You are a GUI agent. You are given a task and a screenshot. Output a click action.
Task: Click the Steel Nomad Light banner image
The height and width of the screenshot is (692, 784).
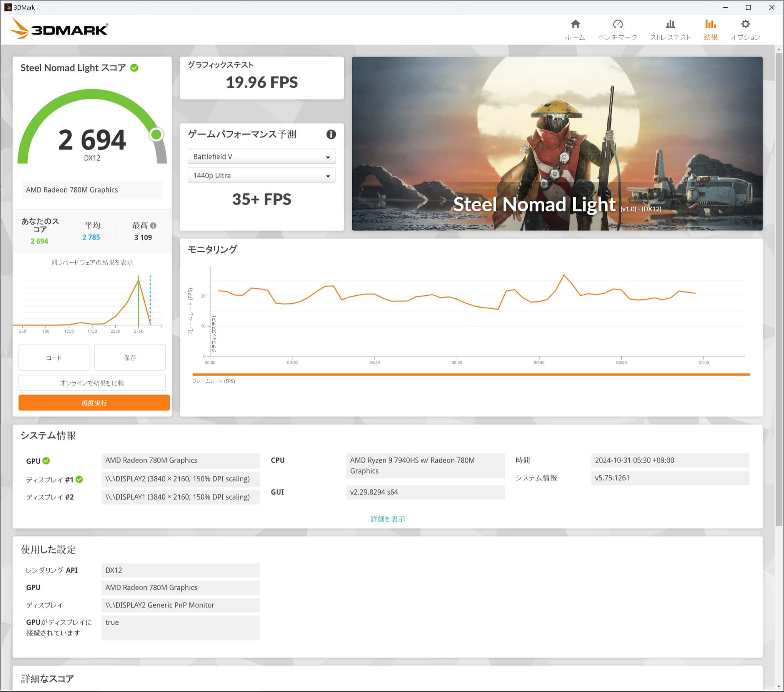coord(557,143)
